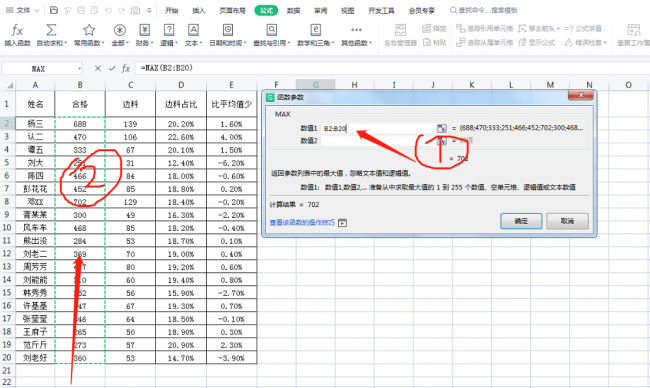Switch to the 视图 (View) tab
650x388 pixels.
(x=347, y=10)
